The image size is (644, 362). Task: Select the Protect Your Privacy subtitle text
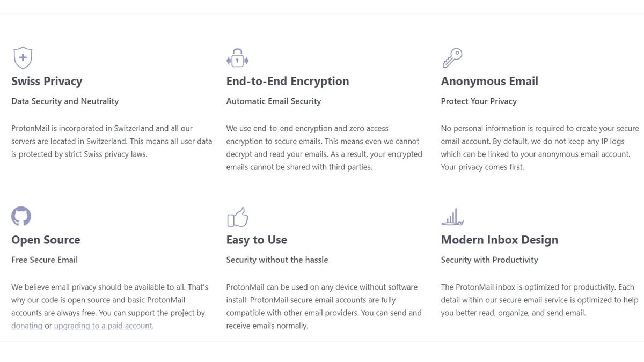[479, 101]
